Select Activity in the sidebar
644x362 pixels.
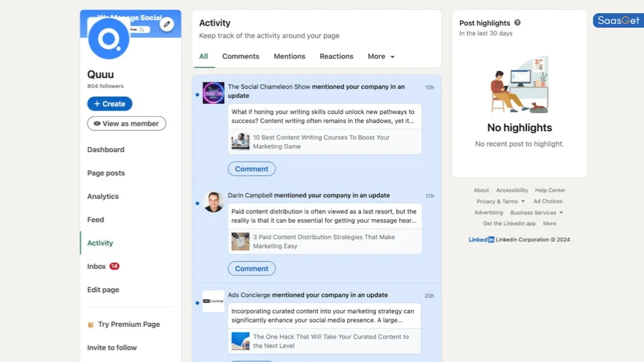coord(100,243)
